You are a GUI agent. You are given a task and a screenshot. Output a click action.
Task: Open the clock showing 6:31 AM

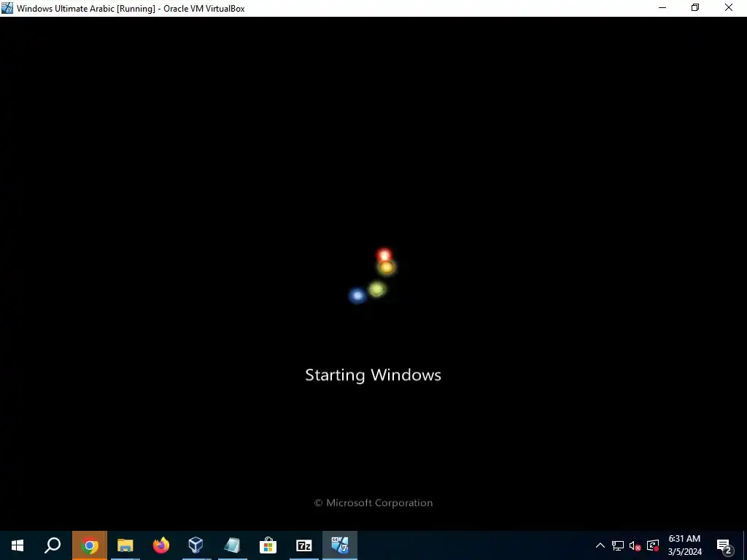point(684,545)
